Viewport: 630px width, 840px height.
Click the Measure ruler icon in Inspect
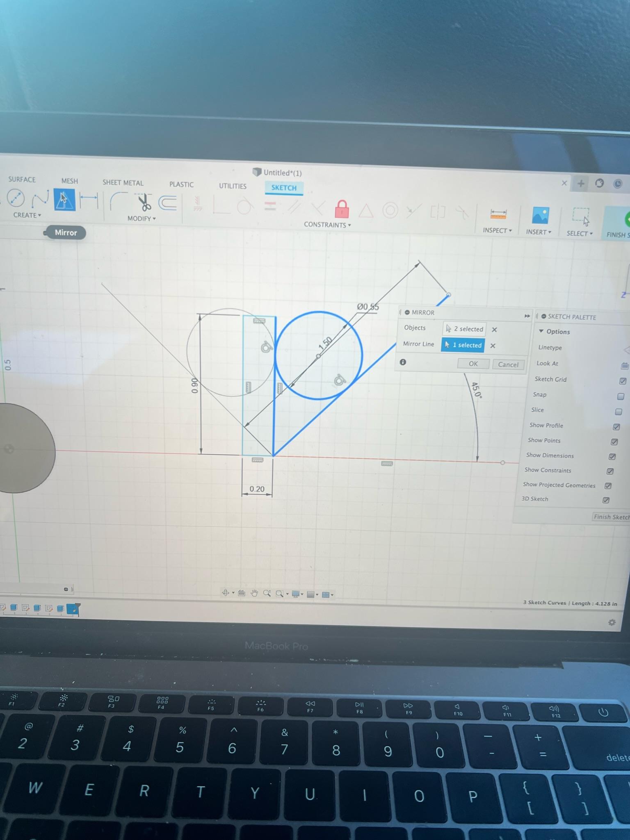498,214
